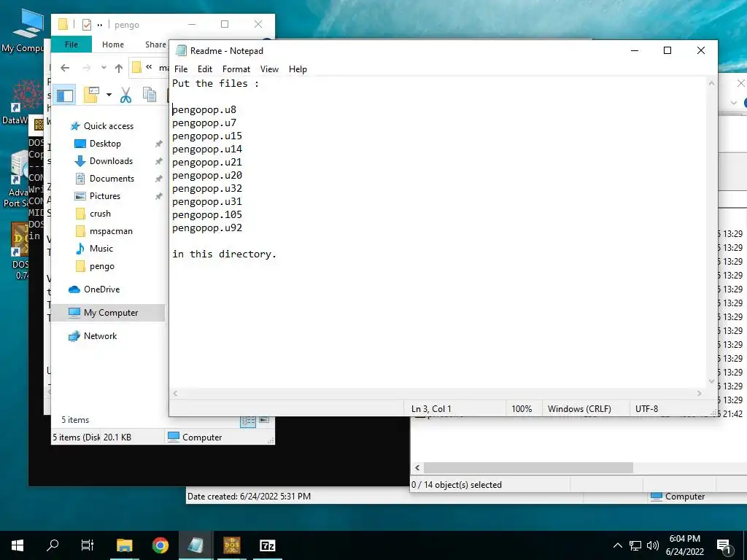747x560 pixels.
Task: Open taskbar Search magnifier
Action: point(53,545)
